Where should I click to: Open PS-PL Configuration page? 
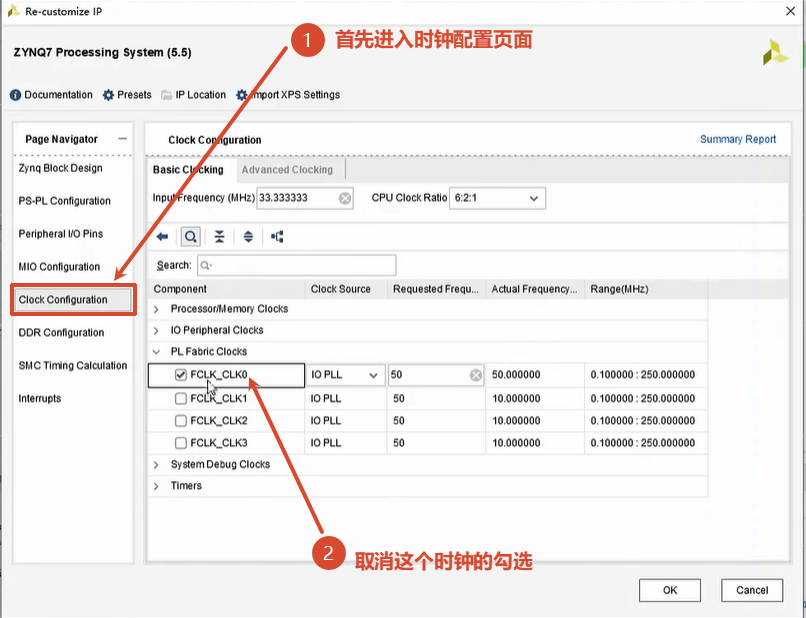pos(65,202)
